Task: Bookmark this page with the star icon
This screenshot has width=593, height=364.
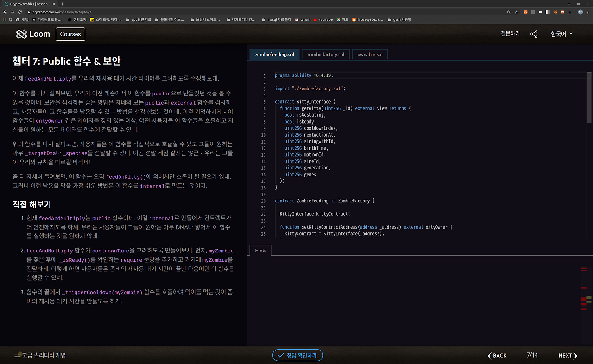Action: tap(516, 12)
